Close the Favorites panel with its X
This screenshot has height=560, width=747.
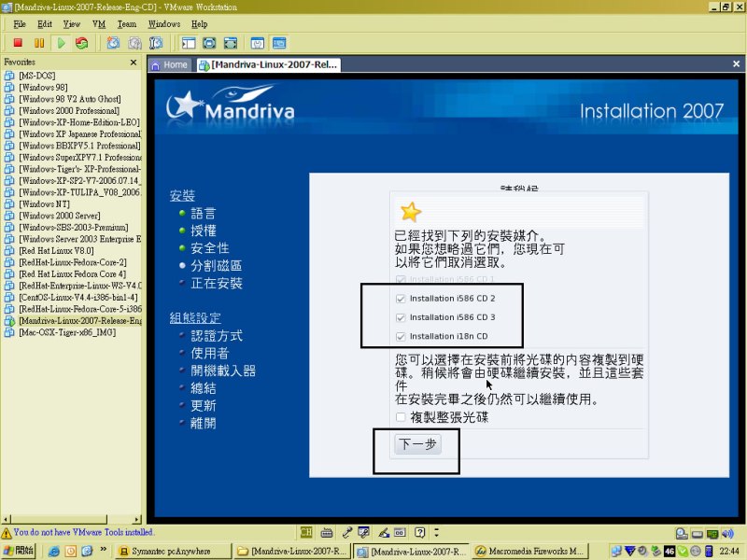pos(134,63)
